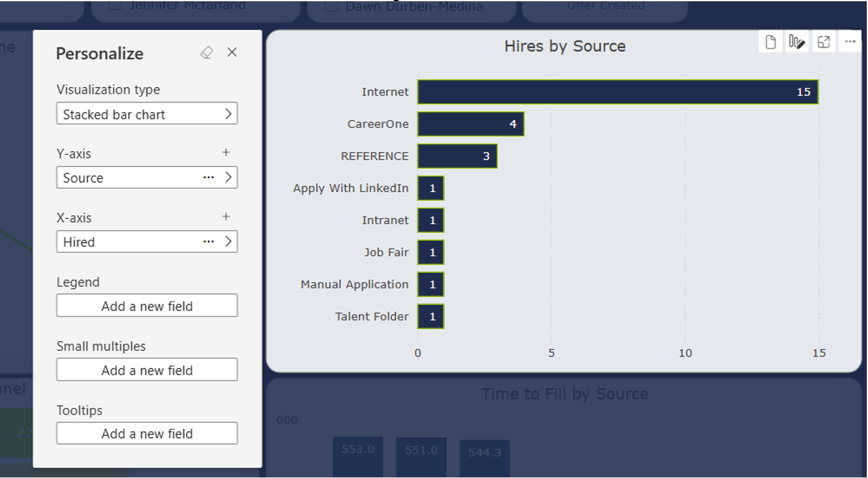Close the Personalize panel
Screen dimensions: 868x478
[x=232, y=53]
